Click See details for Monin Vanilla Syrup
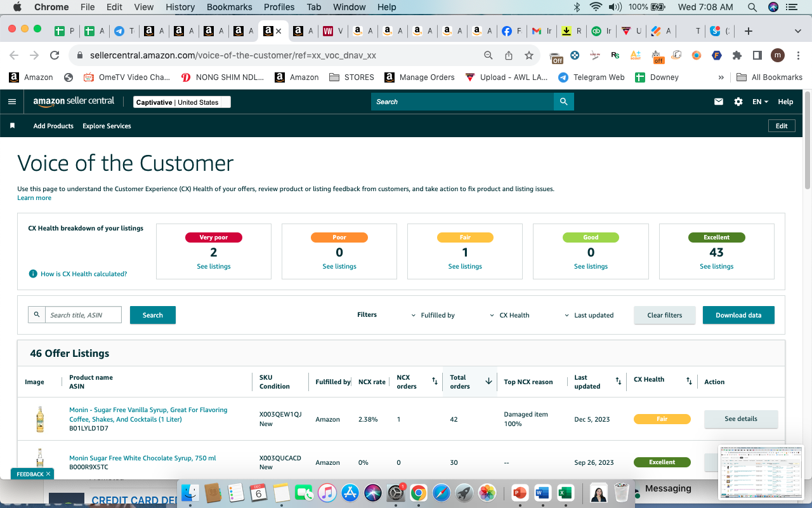Viewport: 812px width, 508px height. 741,419
